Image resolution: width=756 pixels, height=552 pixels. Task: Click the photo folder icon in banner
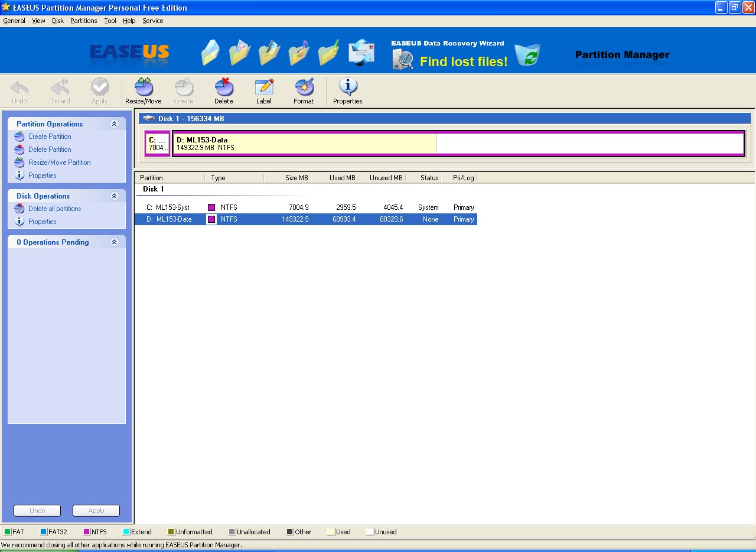240,53
